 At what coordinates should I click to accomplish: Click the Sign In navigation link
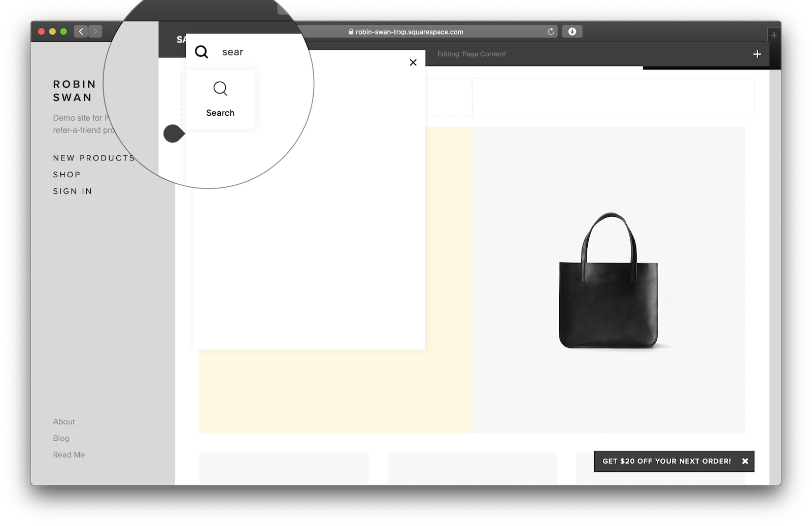coord(73,191)
